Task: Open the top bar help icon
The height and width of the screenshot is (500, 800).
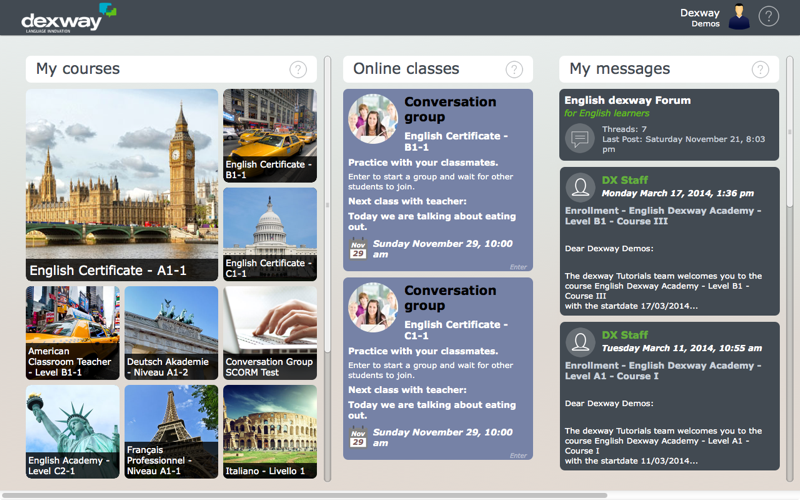Action: pos(768,16)
